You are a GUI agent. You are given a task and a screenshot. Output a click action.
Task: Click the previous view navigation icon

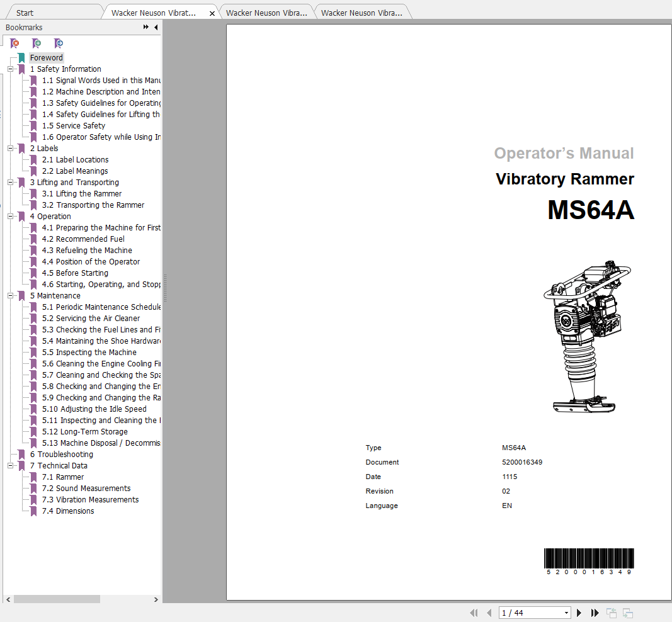pos(611,613)
